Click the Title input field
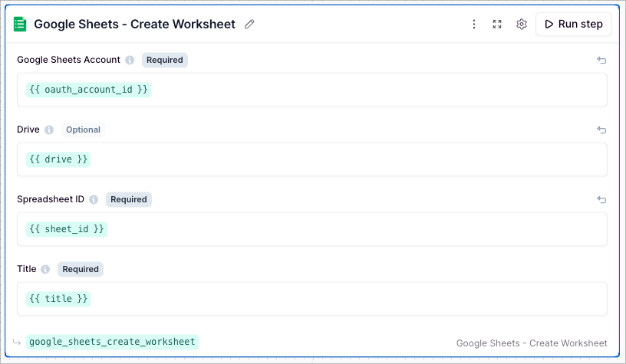Viewport: 626px width, 364px height. tap(312, 299)
